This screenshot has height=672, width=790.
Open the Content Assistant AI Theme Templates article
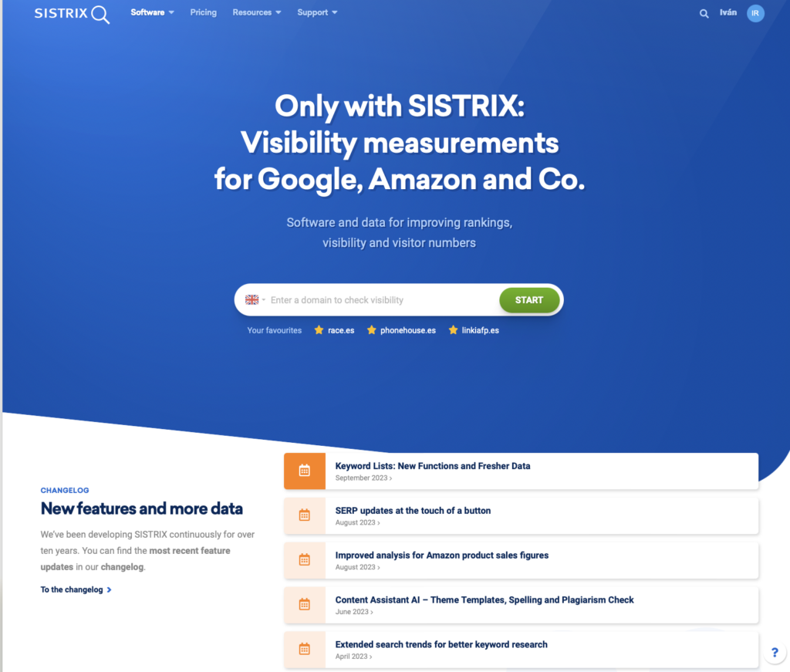[484, 600]
